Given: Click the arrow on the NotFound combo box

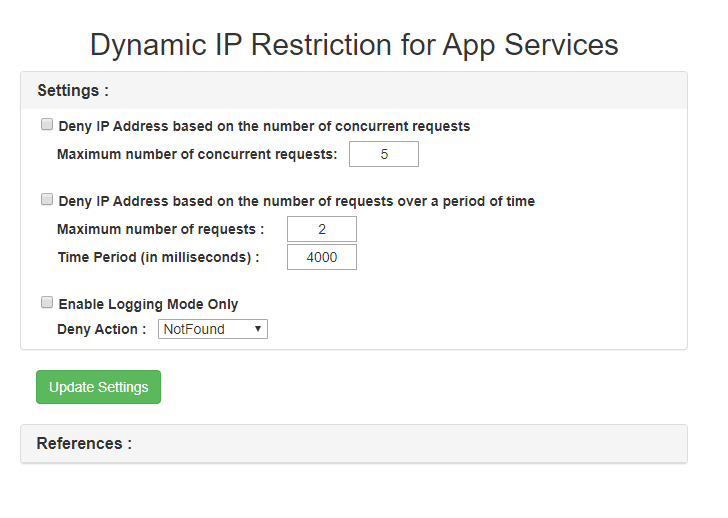Looking at the screenshot, I should (258, 329).
